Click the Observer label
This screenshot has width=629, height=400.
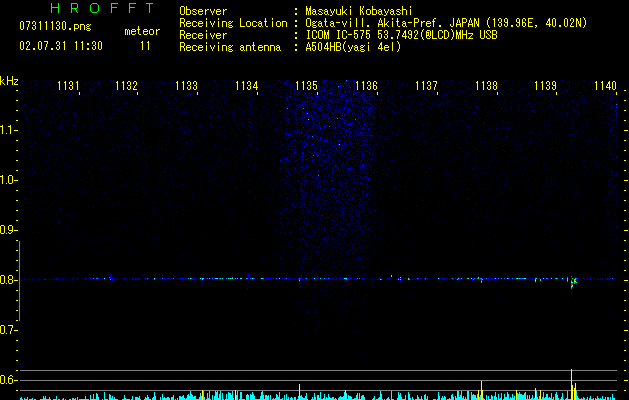point(203,11)
